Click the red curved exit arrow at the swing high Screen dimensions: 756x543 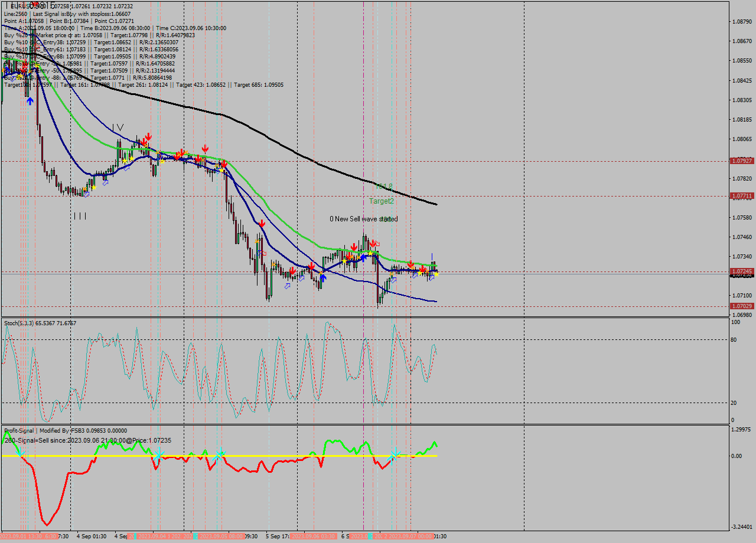click(x=376, y=243)
